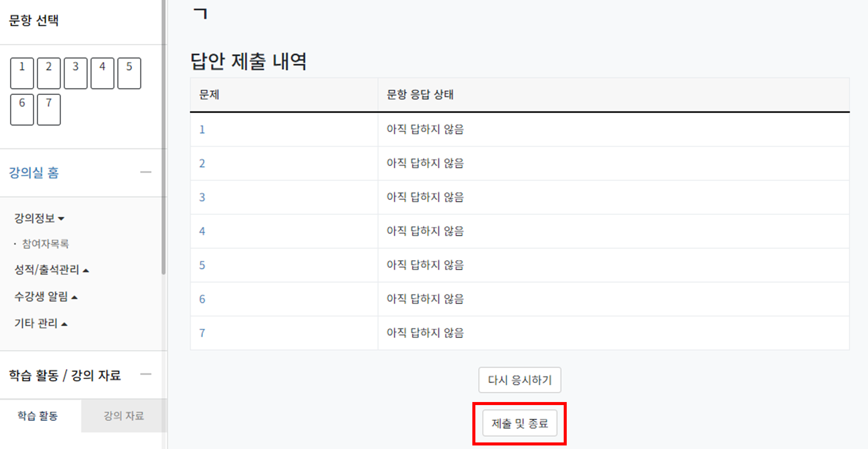Open the 강의실 홈 link
The height and width of the screenshot is (449, 868).
34,173
